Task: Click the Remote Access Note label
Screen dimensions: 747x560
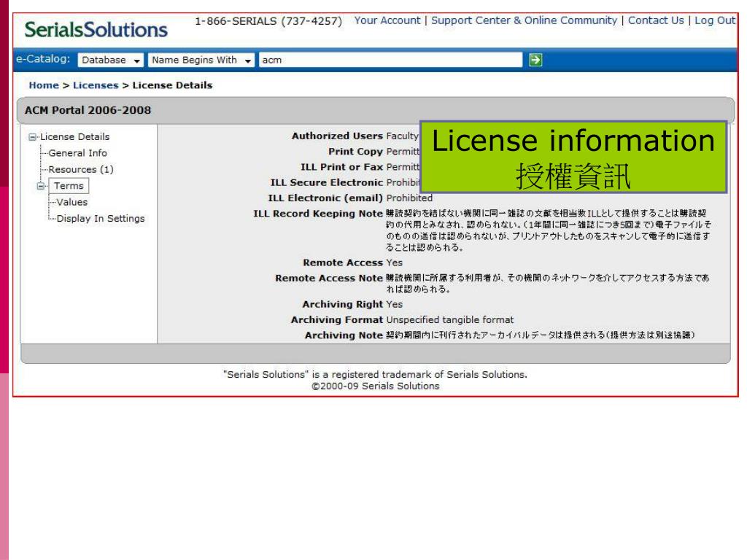Action: [x=329, y=278]
